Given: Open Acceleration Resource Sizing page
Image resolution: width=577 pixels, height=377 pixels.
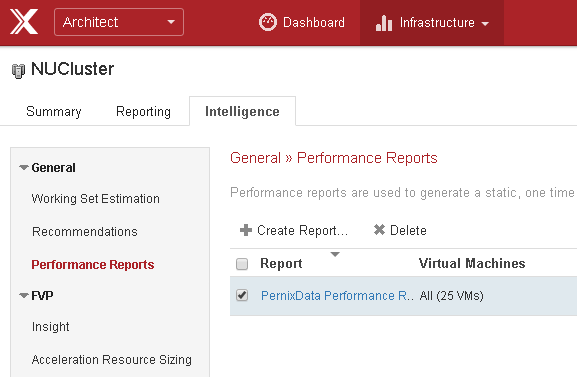Looking at the screenshot, I should (111, 359).
